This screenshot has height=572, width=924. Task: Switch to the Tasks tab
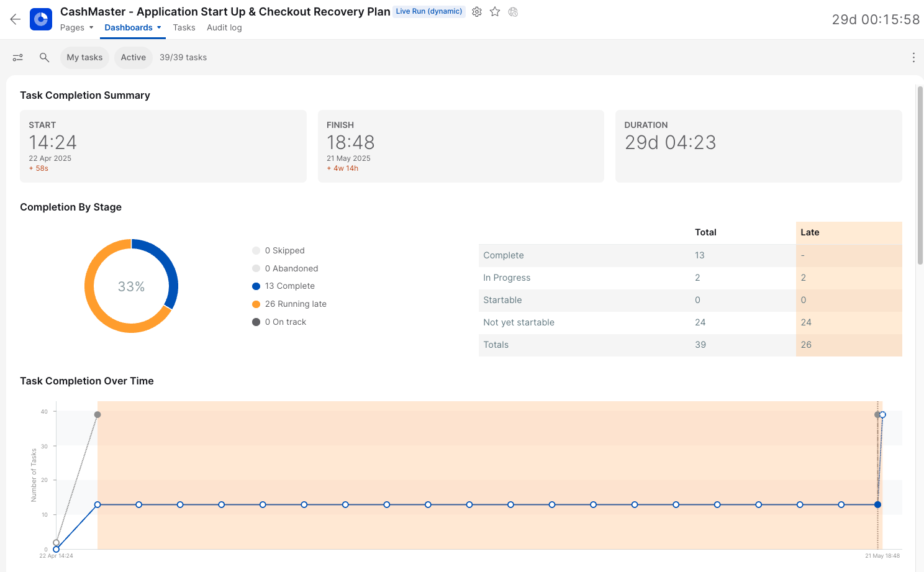(x=184, y=27)
